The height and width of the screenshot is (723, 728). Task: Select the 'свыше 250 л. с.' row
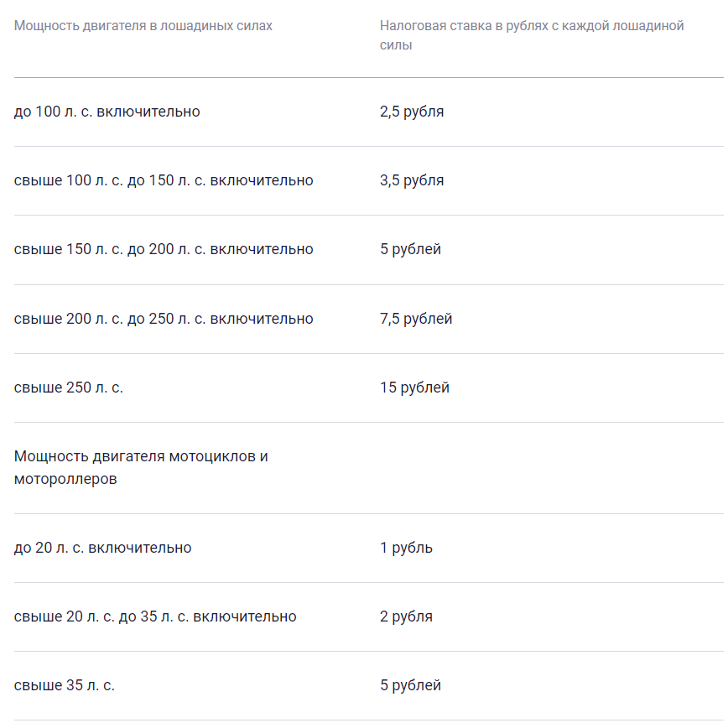coord(69,388)
